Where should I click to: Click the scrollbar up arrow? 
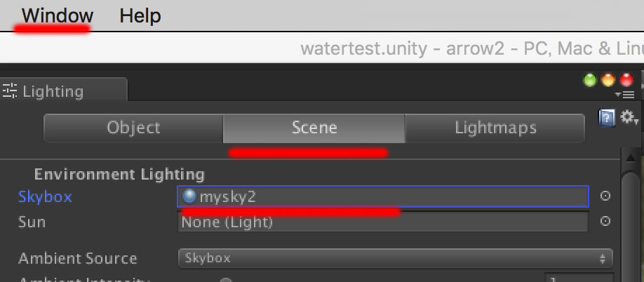pos(631,159)
